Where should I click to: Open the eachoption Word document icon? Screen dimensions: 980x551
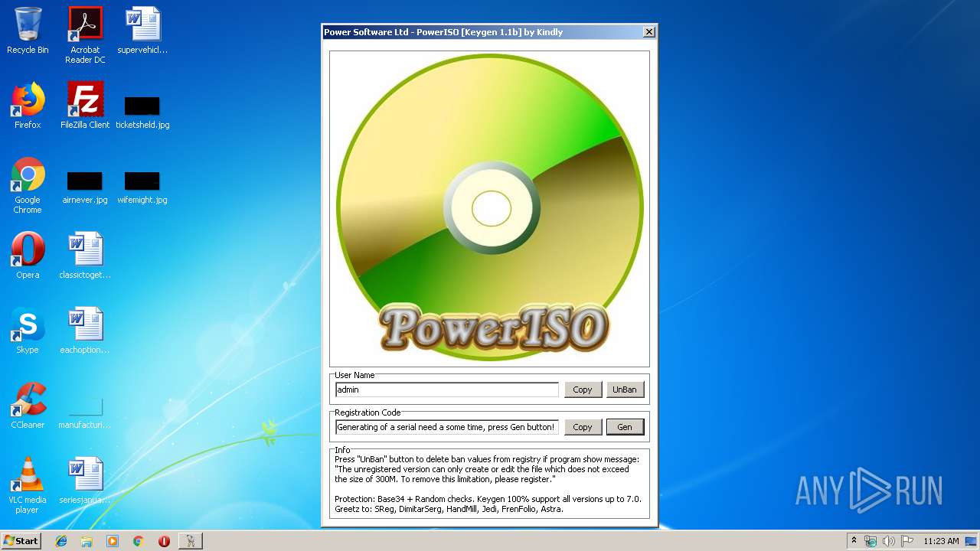point(85,331)
